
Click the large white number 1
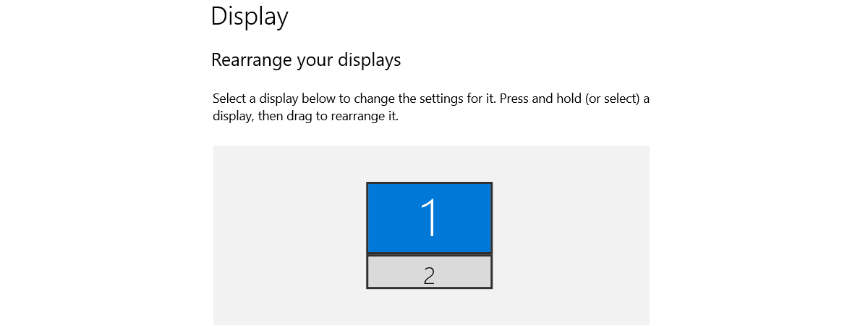click(430, 217)
